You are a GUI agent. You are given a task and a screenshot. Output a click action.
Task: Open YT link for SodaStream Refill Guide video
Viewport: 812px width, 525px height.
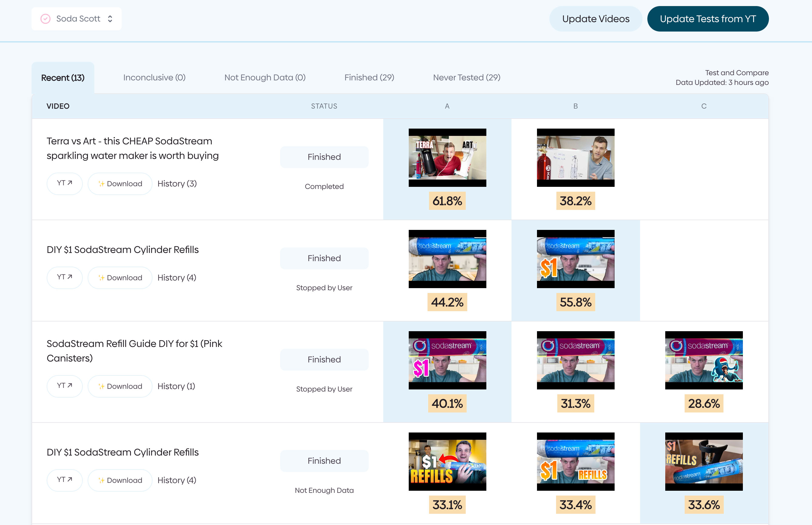pyautogui.click(x=64, y=386)
